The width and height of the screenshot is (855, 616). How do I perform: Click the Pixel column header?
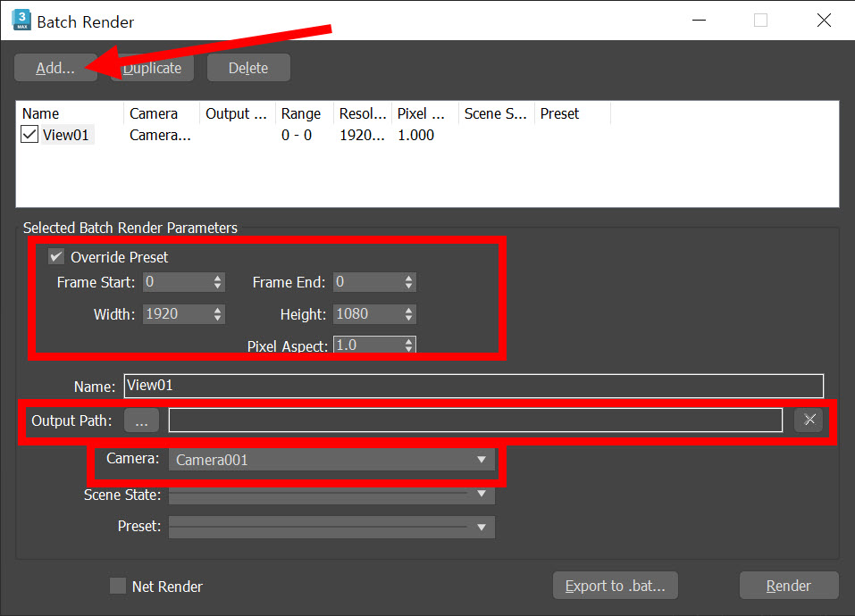coord(425,113)
